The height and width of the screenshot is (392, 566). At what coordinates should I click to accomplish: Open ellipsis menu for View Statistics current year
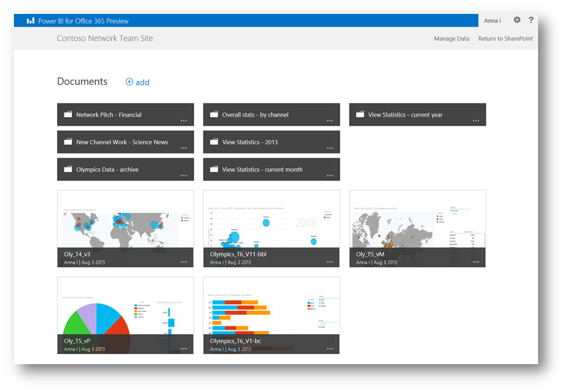pyautogui.click(x=476, y=121)
